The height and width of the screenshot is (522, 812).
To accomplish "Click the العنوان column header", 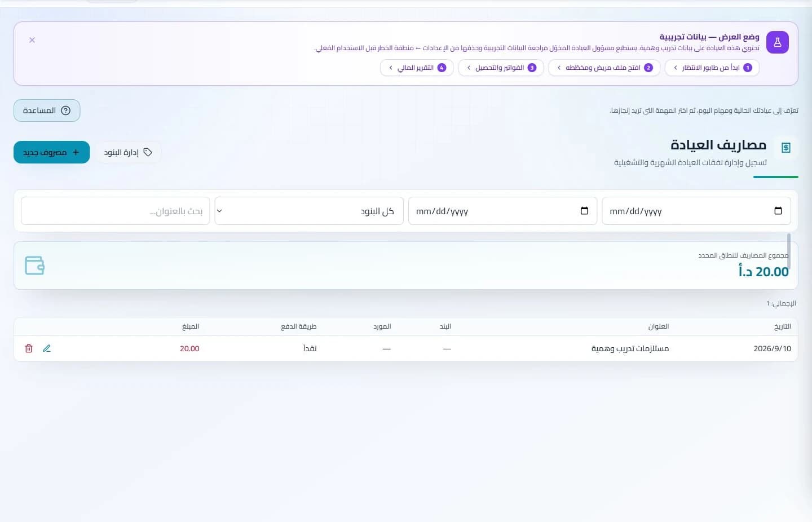I will pos(659,326).
